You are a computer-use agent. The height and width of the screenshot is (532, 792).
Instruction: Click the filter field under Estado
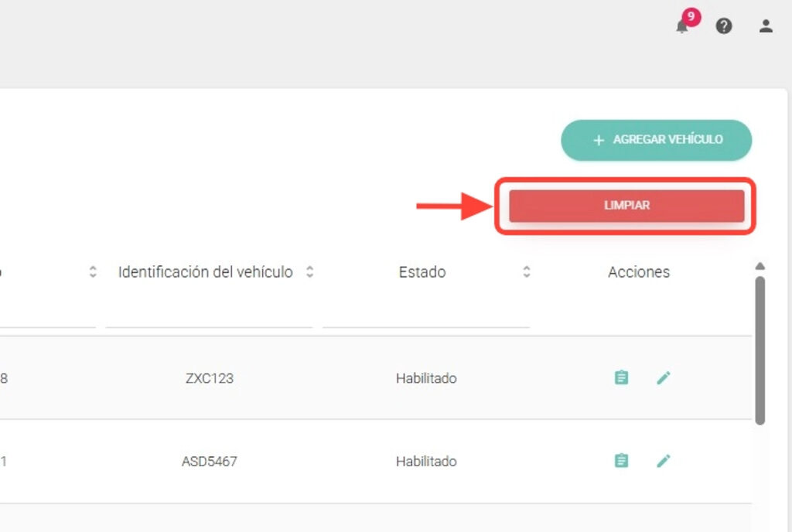click(425, 315)
